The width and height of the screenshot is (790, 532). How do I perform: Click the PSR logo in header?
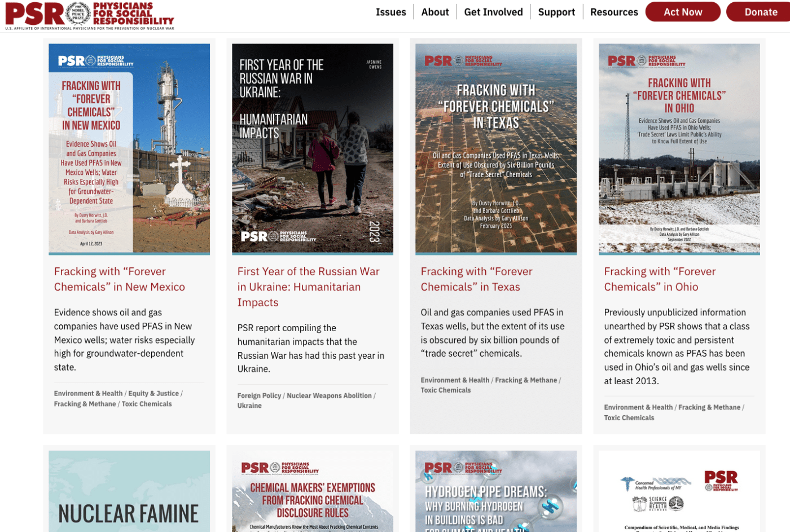pyautogui.click(x=90, y=15)
